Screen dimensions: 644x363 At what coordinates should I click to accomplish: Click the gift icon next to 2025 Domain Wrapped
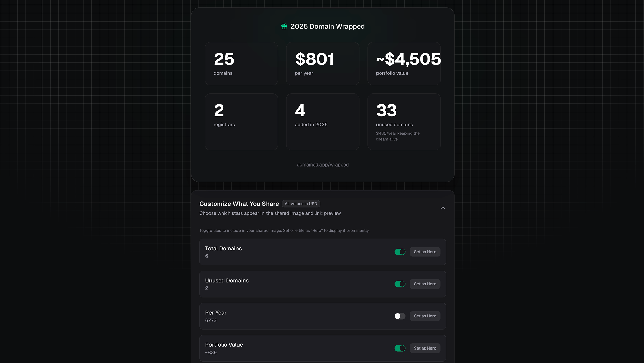pos(284,26)
